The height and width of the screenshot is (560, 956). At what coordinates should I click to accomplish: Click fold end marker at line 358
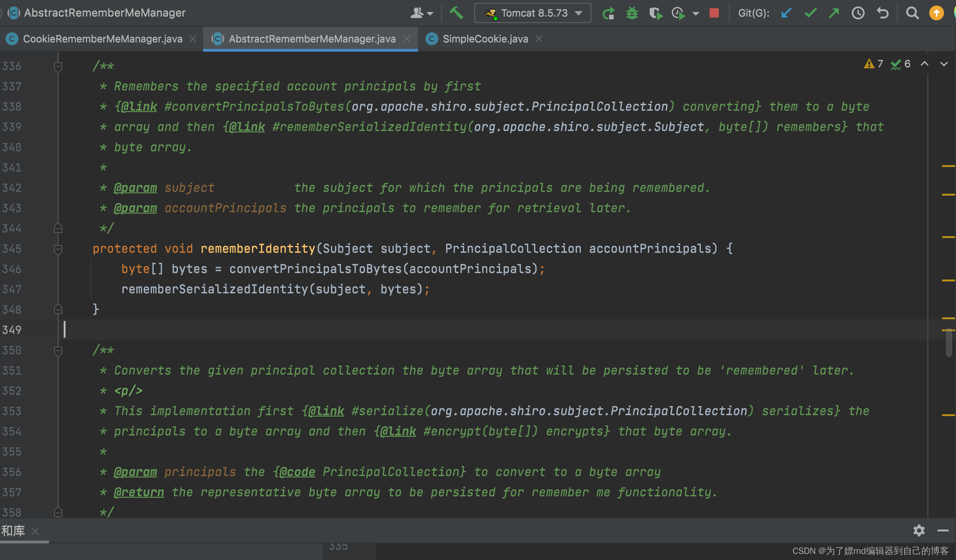coord(58,512)
